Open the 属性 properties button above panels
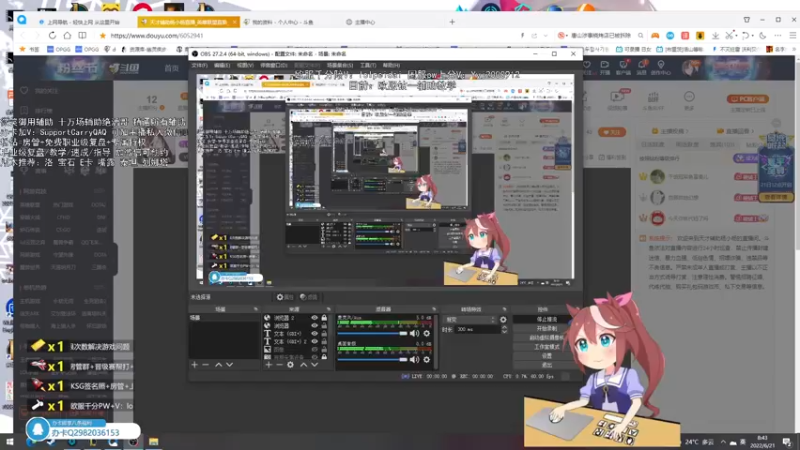Screen dimensions: 800x450 click(x=285, y=297)
